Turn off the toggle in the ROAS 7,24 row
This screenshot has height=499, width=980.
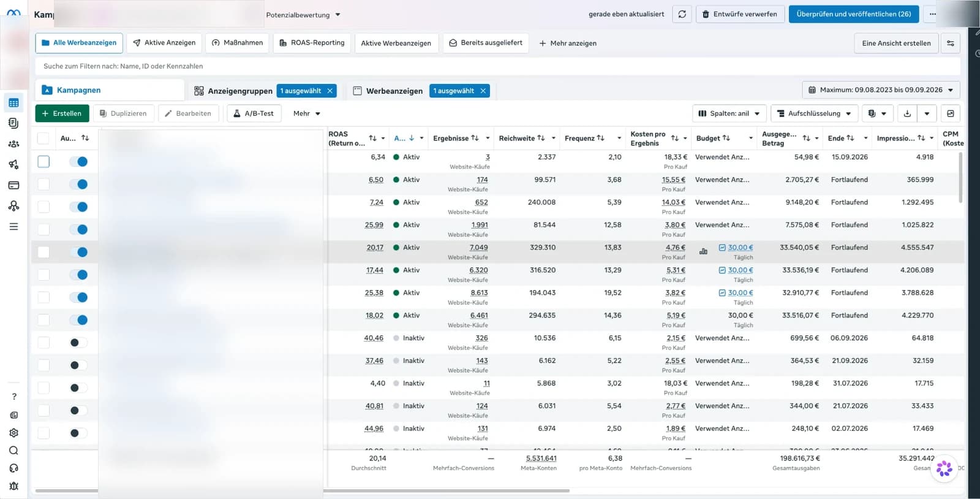(x=78, y=207)
